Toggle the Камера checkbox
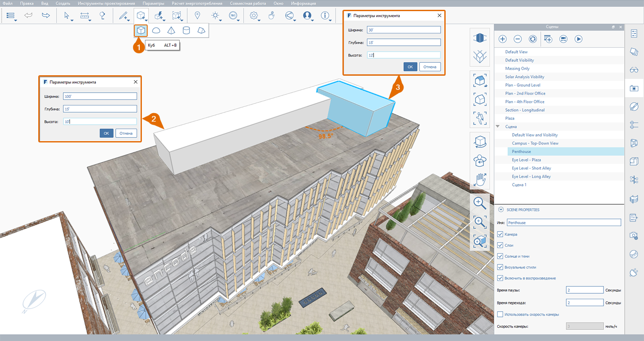 (x=500, y=234)
